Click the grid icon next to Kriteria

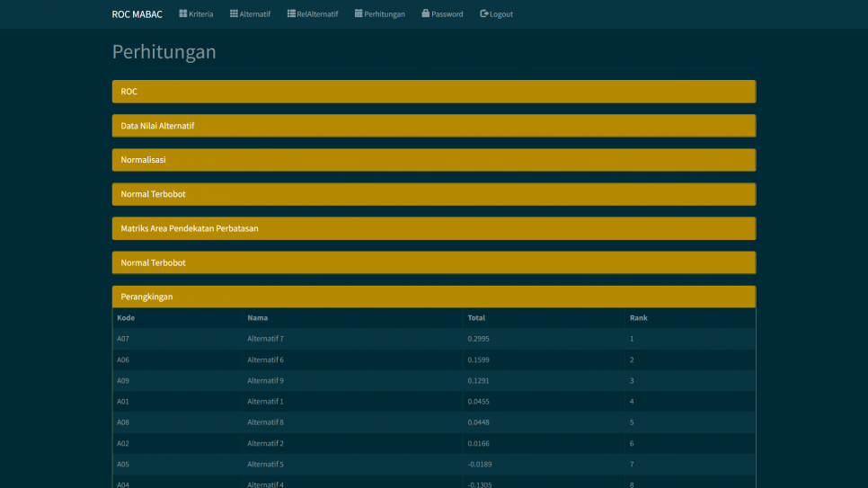(183, 13)
